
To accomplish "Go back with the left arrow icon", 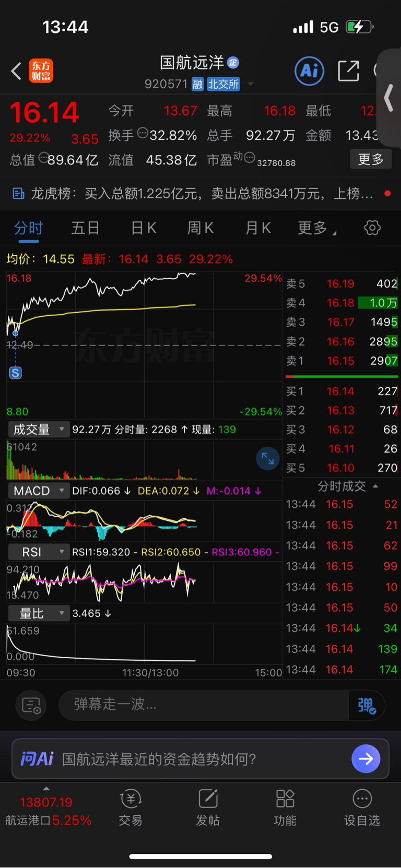I will coord(16,71).
